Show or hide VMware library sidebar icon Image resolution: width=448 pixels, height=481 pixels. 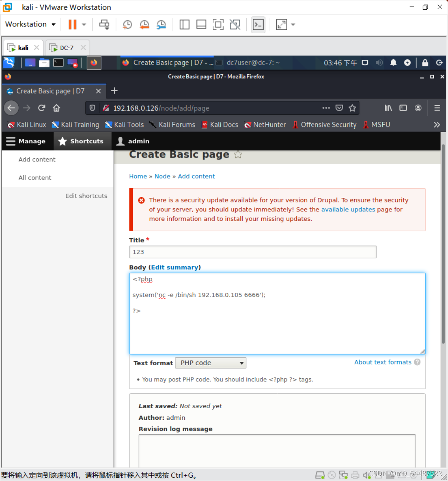click(184, 25)
